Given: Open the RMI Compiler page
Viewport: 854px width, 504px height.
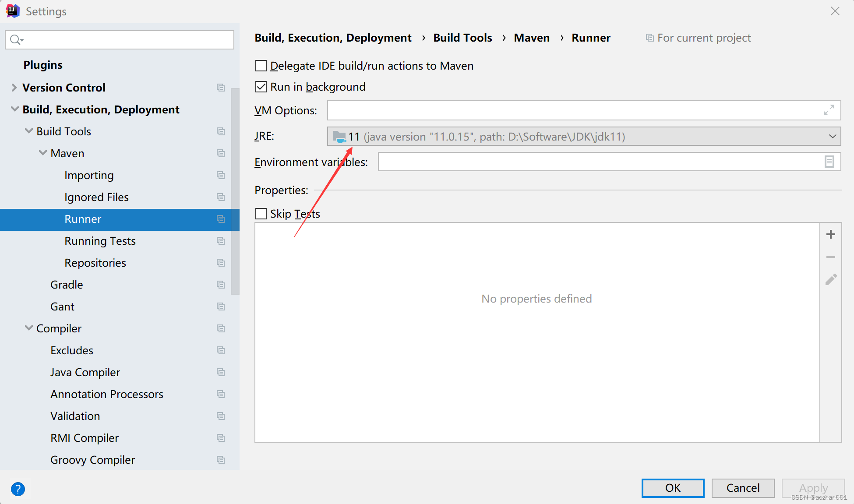Looking at the screenshot, I should pyautogui.click(x=85, y=438).
